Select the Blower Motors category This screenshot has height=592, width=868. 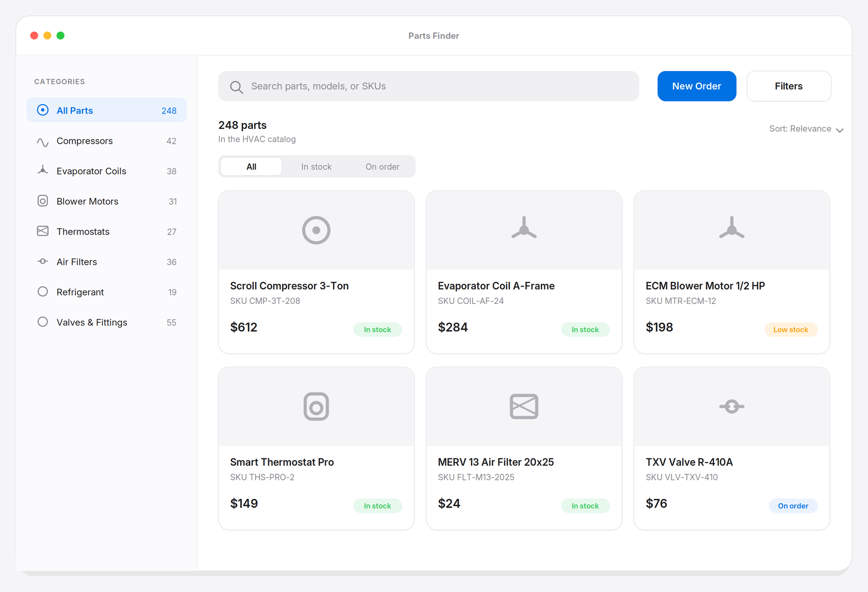[x=107, y=201]
